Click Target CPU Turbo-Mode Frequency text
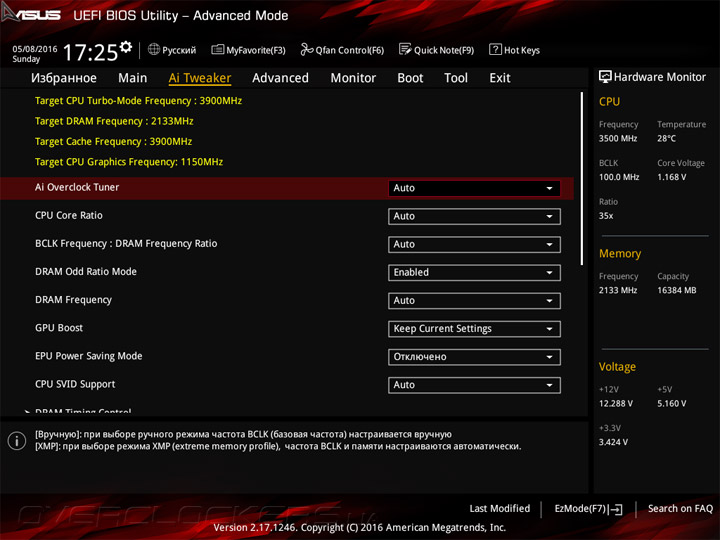Viewport: 720px width, 540px height. point(138,101)
